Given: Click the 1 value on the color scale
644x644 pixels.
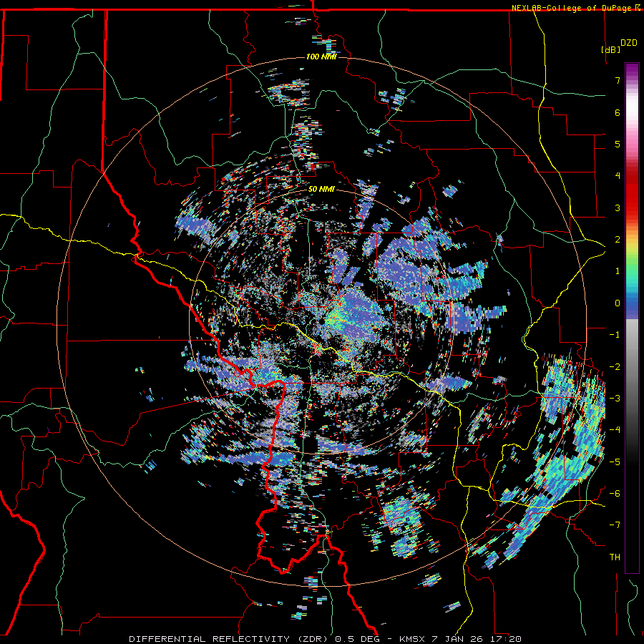Looking at the screenshot, I should pyautogui.click(x=618, y=271).
